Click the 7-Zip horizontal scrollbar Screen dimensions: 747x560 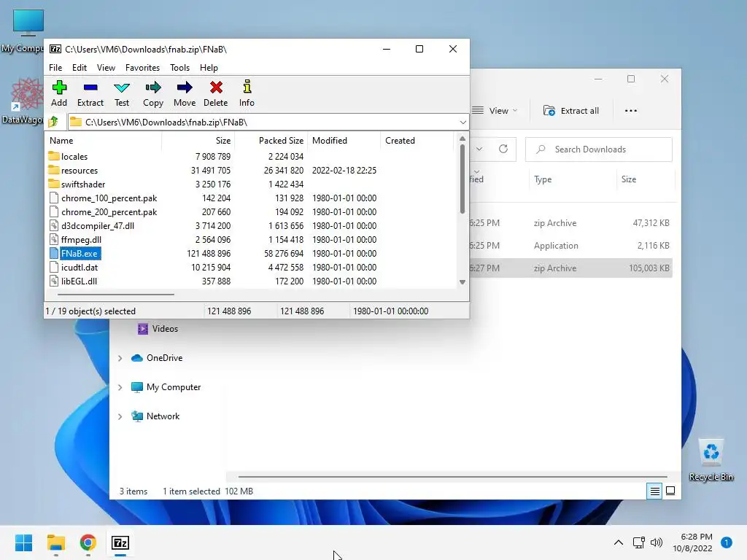pos(116,295)
